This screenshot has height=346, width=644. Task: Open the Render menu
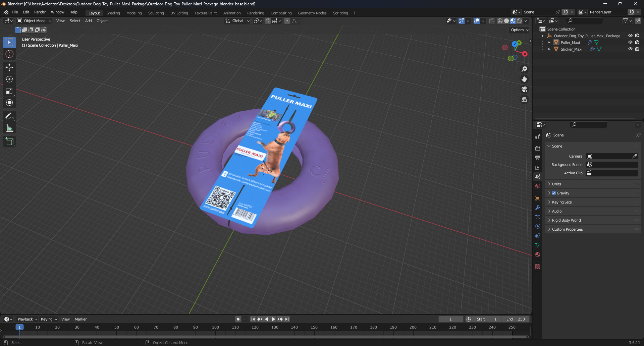tap(40, 12)
